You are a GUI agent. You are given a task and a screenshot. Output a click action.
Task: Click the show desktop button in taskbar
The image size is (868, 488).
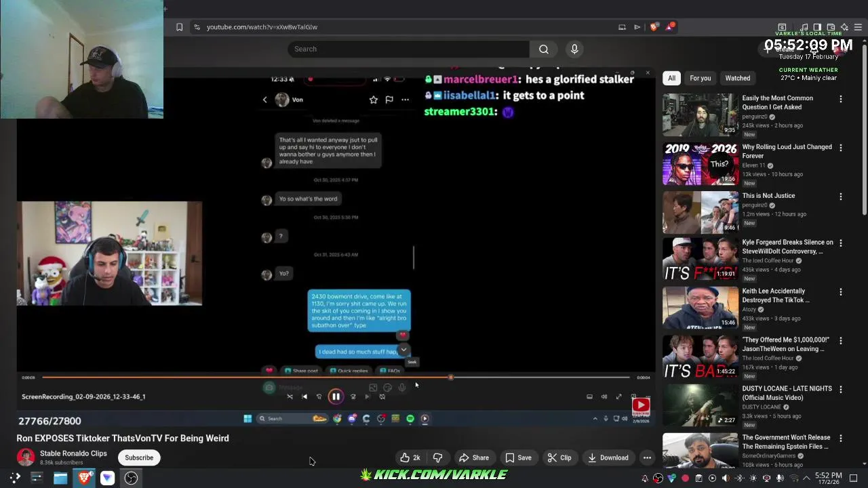point(853,479)
